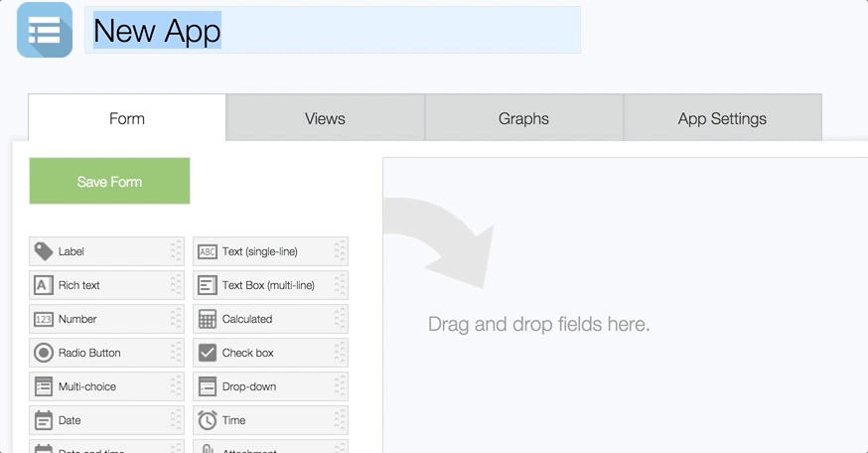Viewport: 868px width, 453px height.
Task: Select the Text single-line ABC icon
Action: pos(208,251)
